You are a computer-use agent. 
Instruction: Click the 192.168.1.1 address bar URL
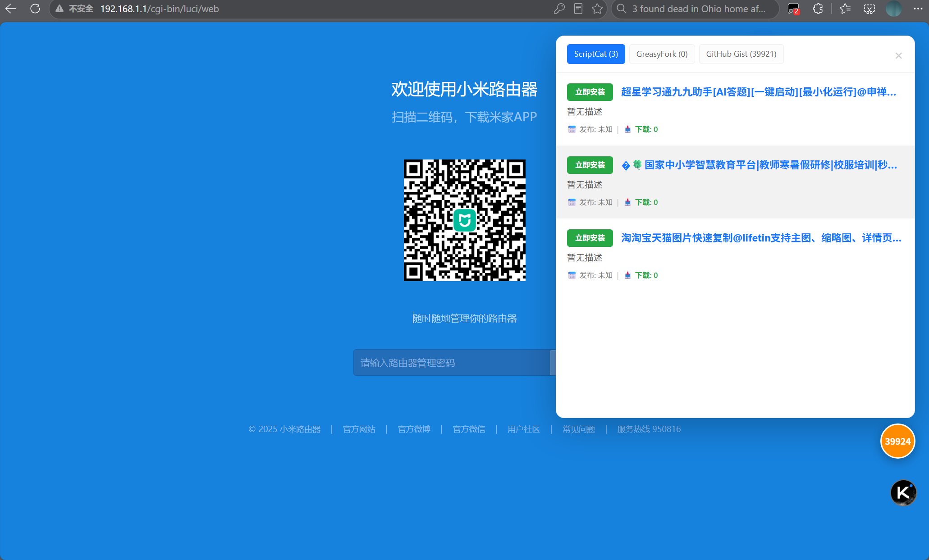tap(160, 9)
